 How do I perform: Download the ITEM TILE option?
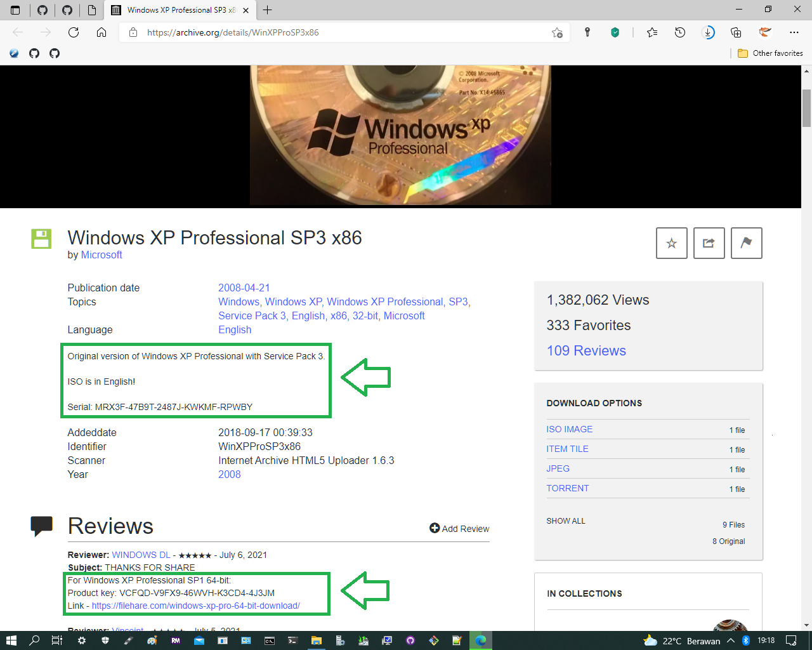(568, 449)
